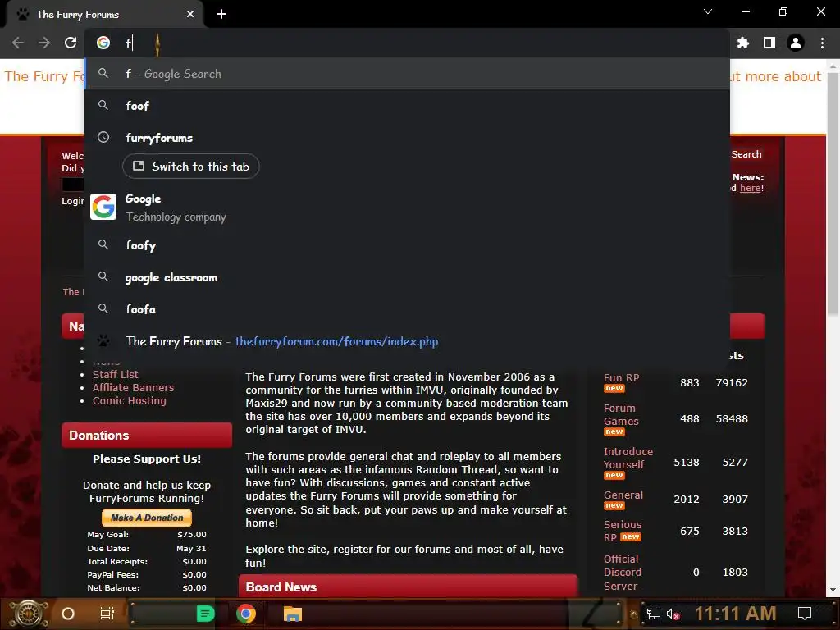Click the paw icon beside The Furry Forums suggestion
840x630 pixels.
click(103, 340)
